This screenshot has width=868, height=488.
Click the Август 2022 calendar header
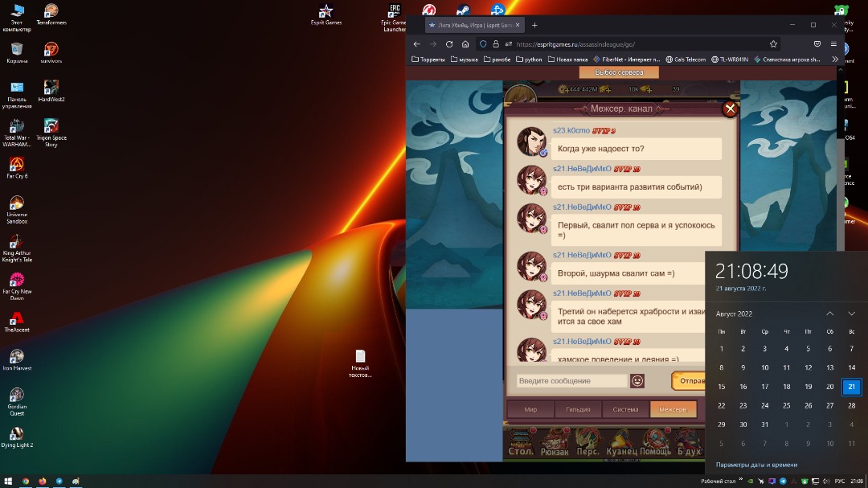[x=734, y=314]
